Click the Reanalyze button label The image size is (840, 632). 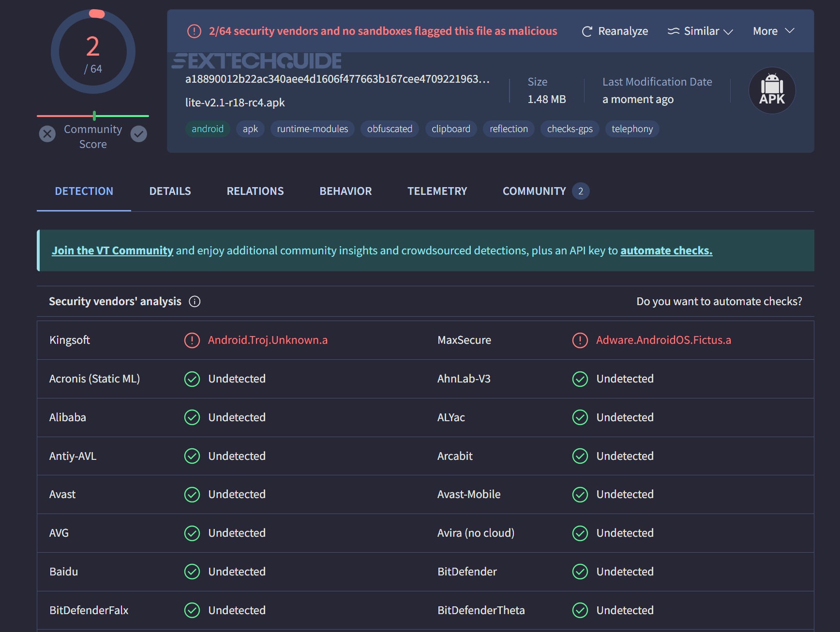tap(623, 31)
